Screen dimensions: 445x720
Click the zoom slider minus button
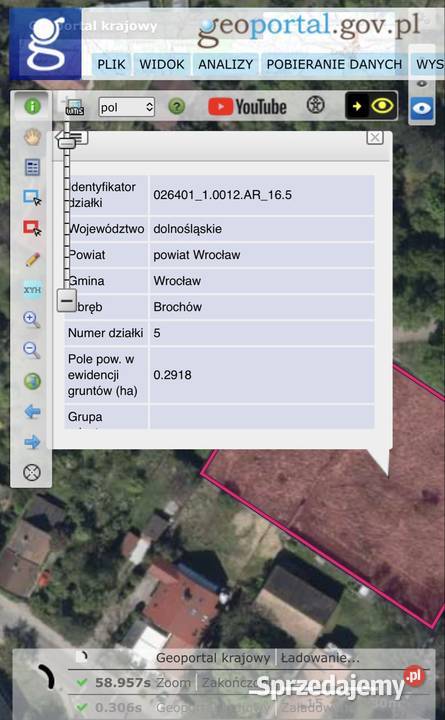[x=67, y=301]
